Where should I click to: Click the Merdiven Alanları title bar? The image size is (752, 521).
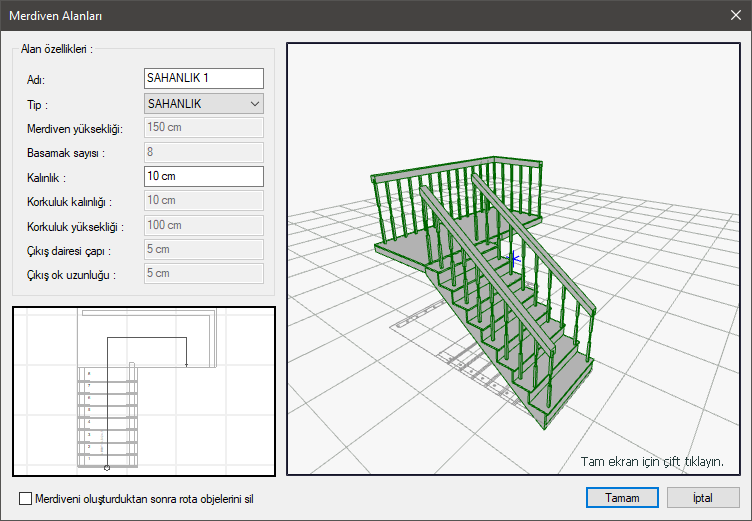300,15
